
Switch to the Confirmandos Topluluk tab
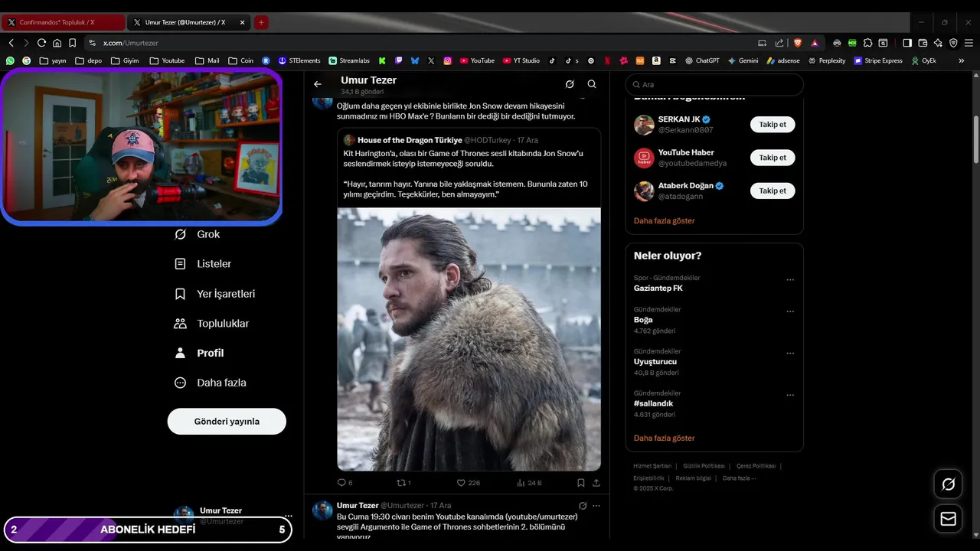[64, 22]
